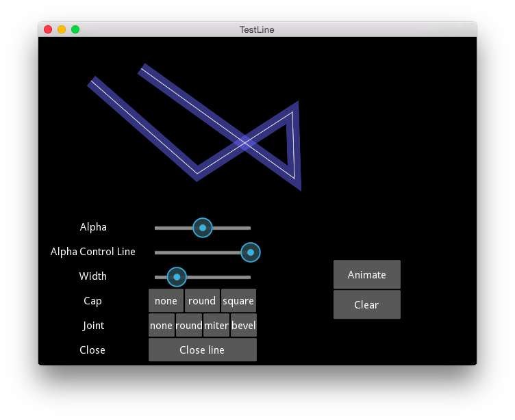515x420 pixels.
Task: Click the TestLine window title bar
Action: [x=257, y=29]
